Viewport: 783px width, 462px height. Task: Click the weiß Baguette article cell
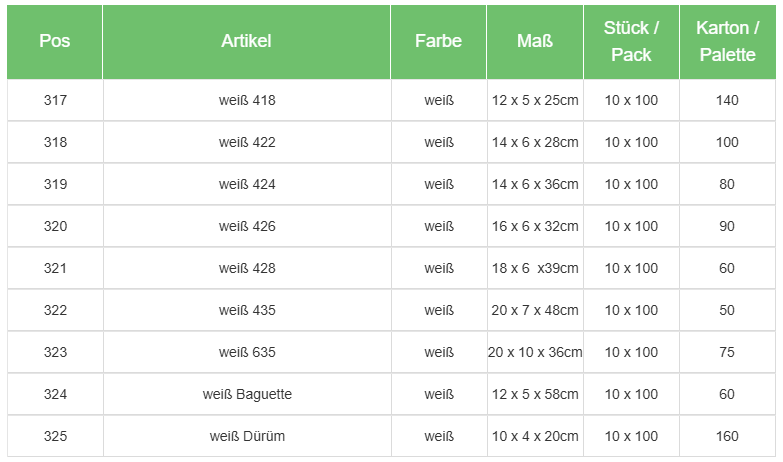[247, 394]
